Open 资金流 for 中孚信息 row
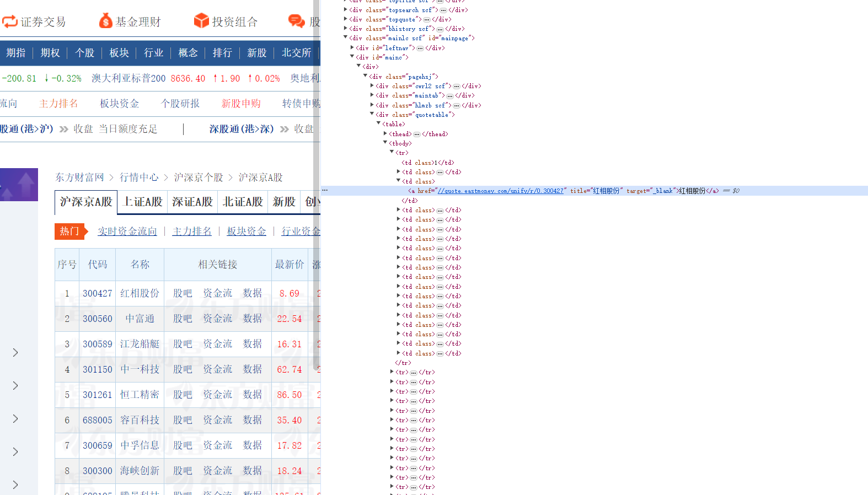The height and width of the screenshot is (495, 868). pos(218,445)
